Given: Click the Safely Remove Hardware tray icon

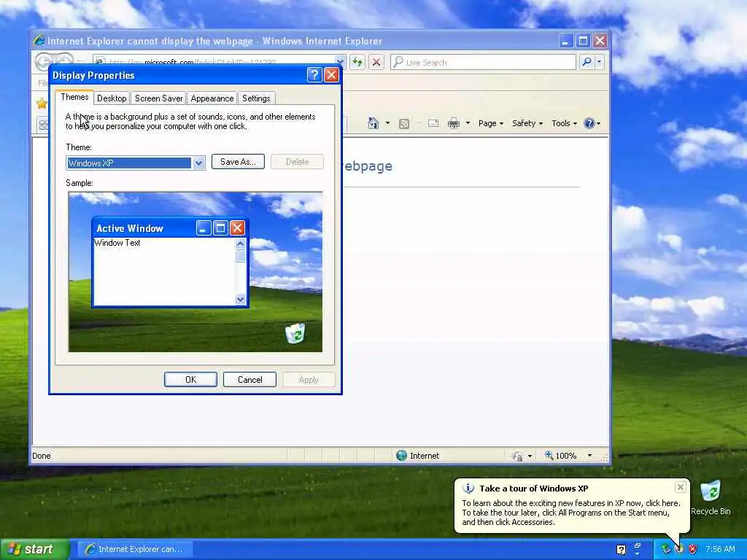Looking at the screenshot, I should (x=665, y=550).
